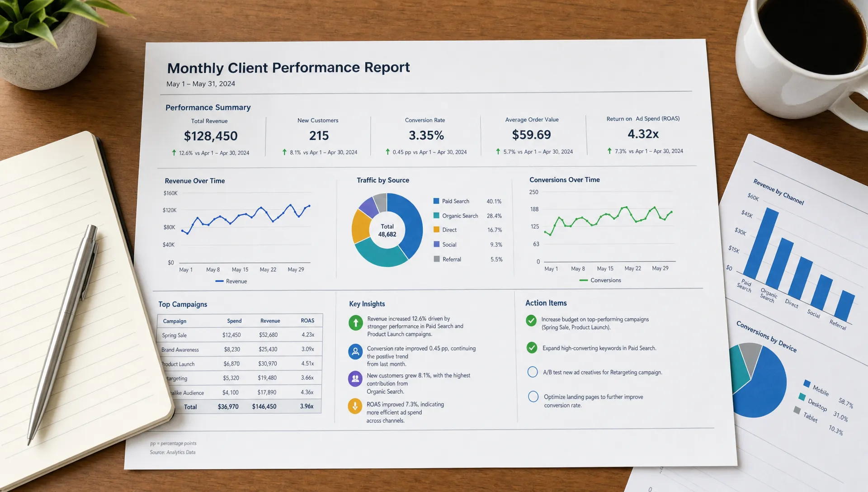Image resolution: width=868 pixels, height=492 pixels.
Task: Click checked box for Increase budget item
Action: [x=531, y=321]
